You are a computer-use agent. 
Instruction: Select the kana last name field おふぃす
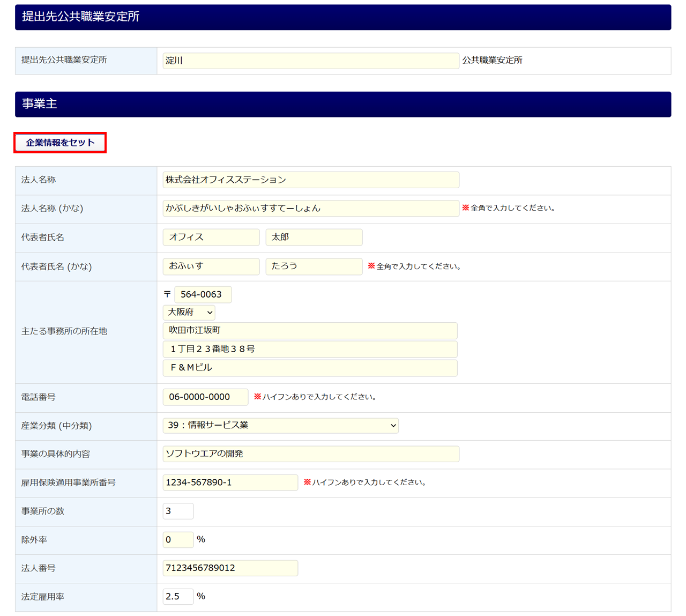(211, 266)
